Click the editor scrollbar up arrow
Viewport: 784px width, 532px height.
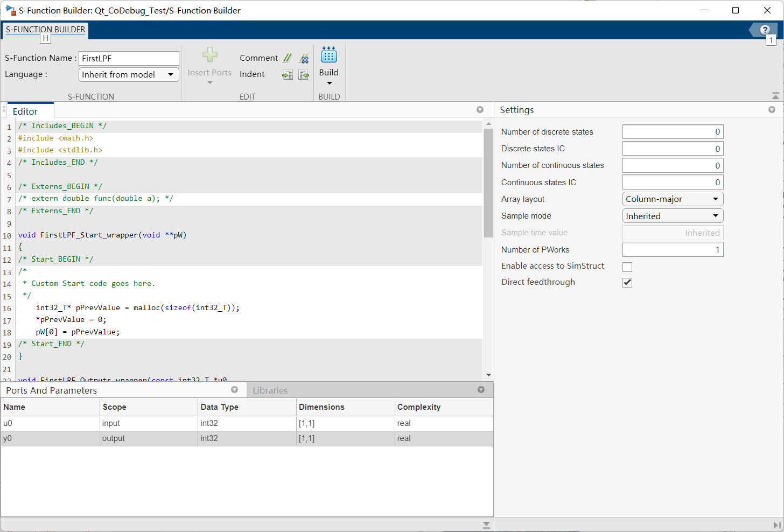(488, 124)
